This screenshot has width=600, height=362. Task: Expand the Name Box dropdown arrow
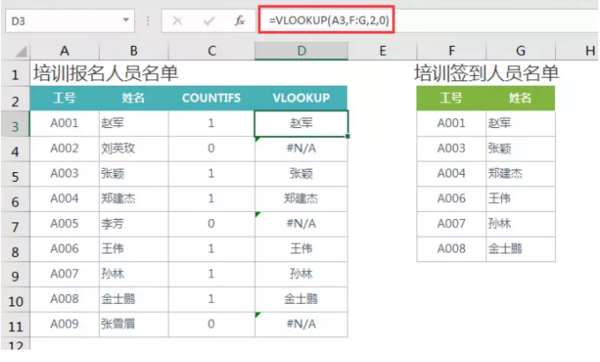click(126, 20)
